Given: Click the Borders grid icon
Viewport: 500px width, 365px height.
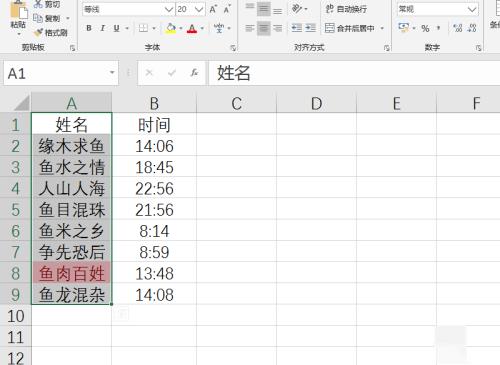Looking at the screenshot, I should [143, 28].
